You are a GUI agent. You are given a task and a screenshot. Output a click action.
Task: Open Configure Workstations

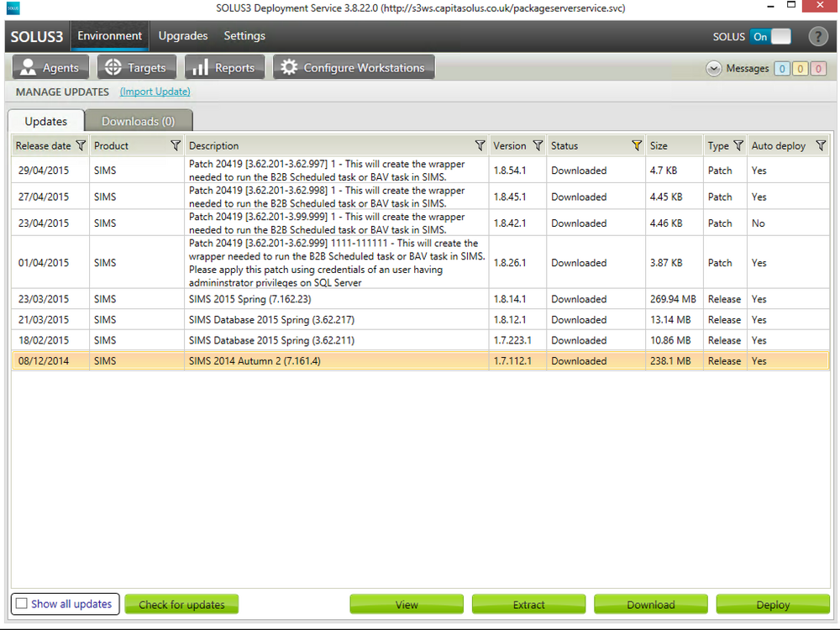(x=354, y=67)
